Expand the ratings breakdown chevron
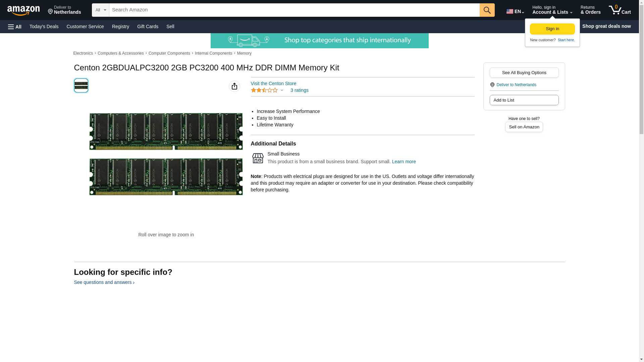Viewport: 644px width, 362px height. 282,90
